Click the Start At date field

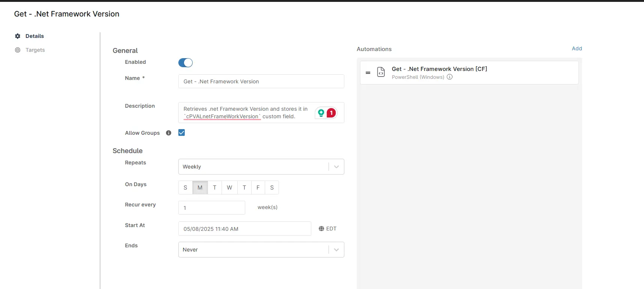point(245,229)
